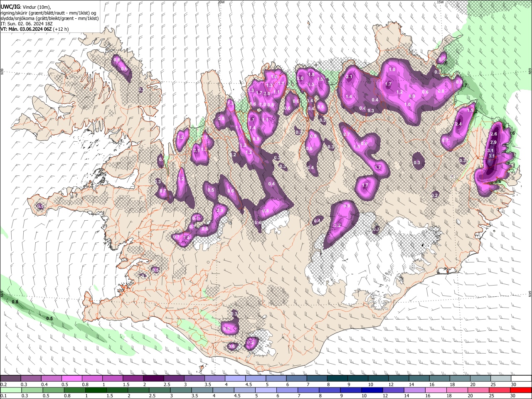Viewport: 532px width, 399px height.
Task: Select the '2.6' precipitation value on the east coast
Action: point(494,134)
